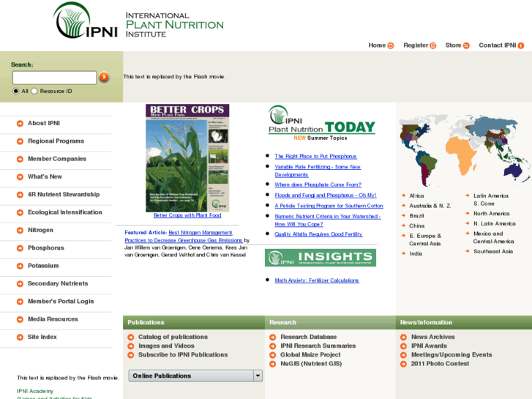Click the arrow icon beside Media Resources
This screenshot has width=532, height=399.
[x=20, y=319]
